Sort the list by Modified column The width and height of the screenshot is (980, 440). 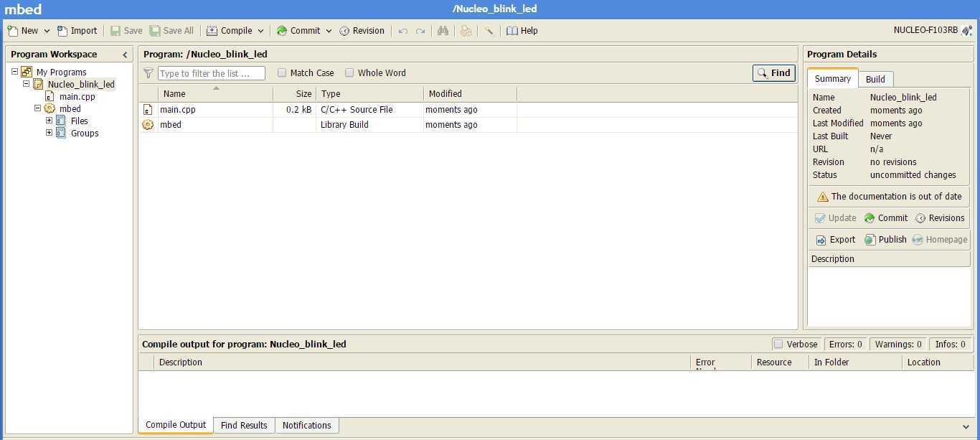click(x=470, y=93)
